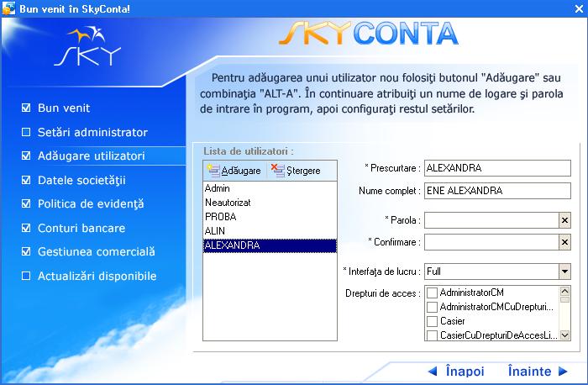Toggle the Gestiunea comercială checkbox

coord(26,252)
